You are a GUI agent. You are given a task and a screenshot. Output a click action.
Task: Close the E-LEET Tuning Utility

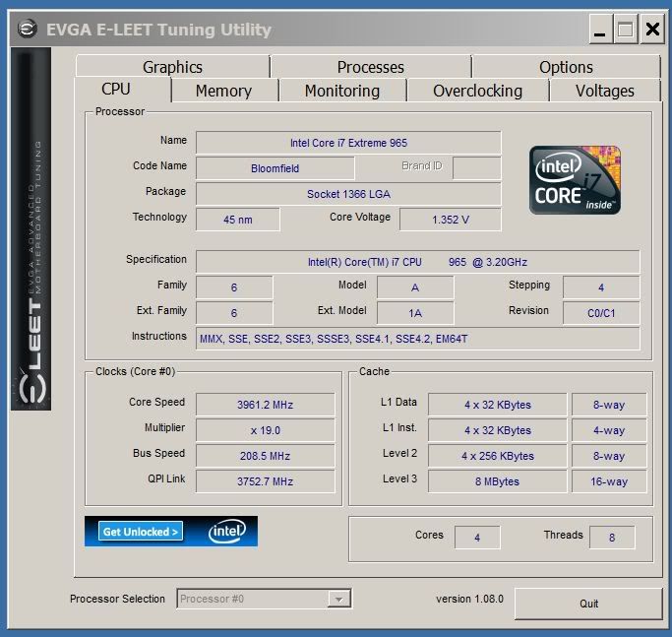click(x=652, y=30)
